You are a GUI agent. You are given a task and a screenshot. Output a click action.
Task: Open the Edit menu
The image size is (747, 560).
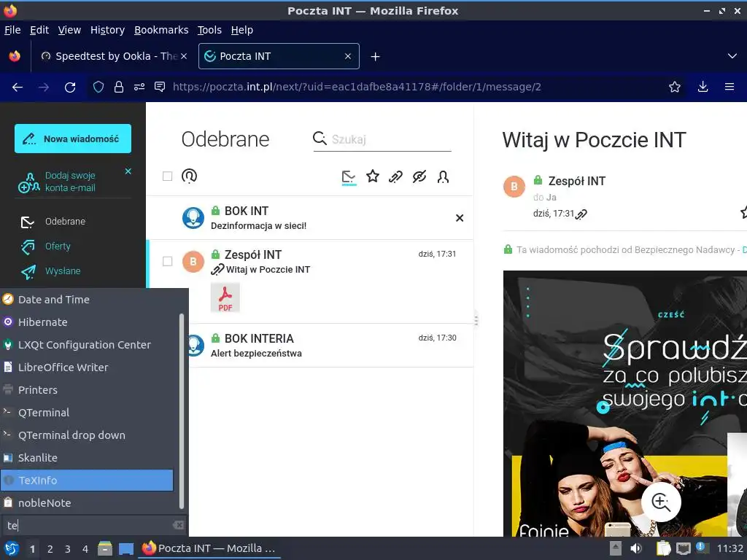click(39, 30)
